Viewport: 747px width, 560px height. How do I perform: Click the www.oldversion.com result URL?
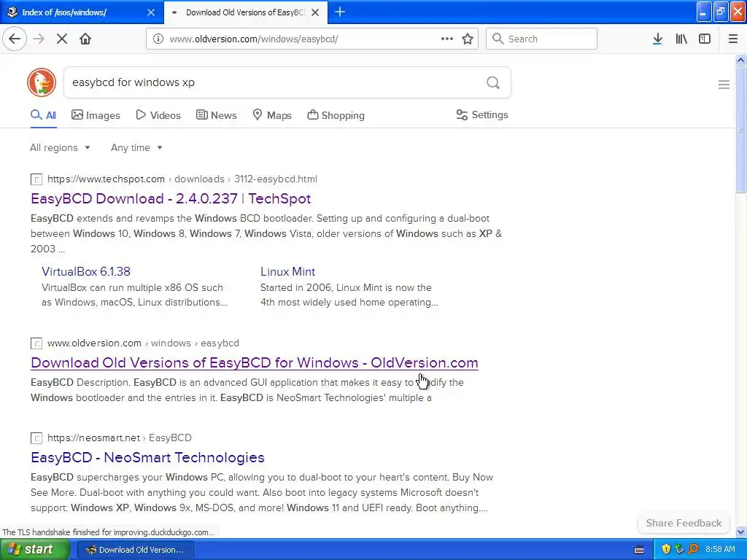pyautogui.click(x=143, y=343)
